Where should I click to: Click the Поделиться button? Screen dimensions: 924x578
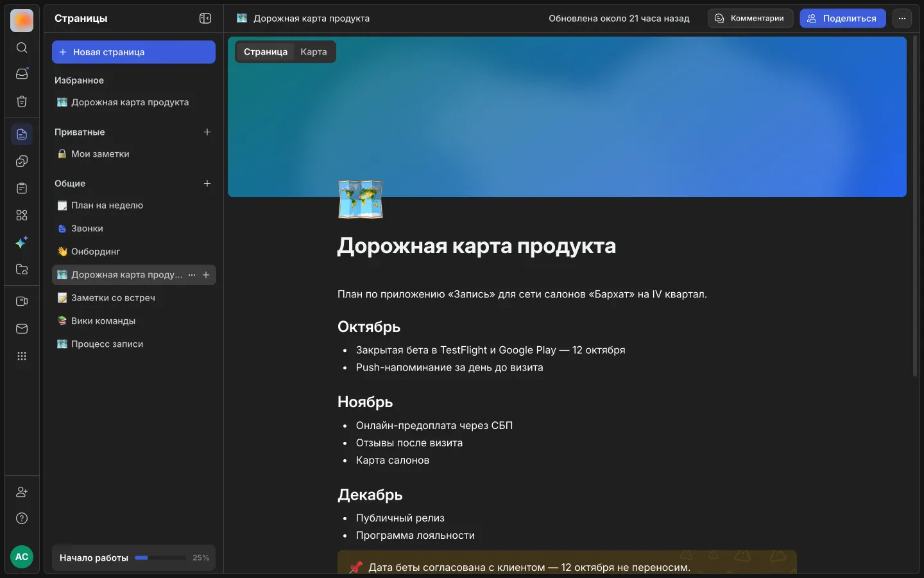(x=843, y=19)
